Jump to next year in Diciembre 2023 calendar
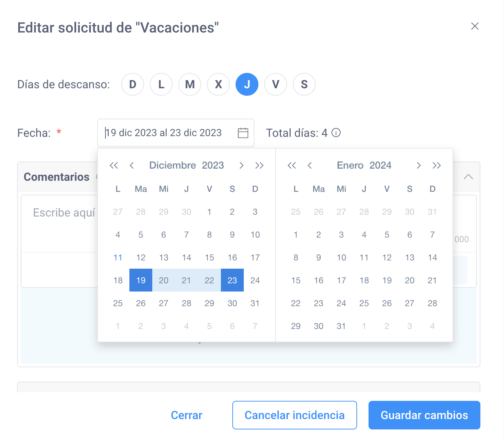The width and height of the screenshot is (504, 443). (x=260, y=165)
